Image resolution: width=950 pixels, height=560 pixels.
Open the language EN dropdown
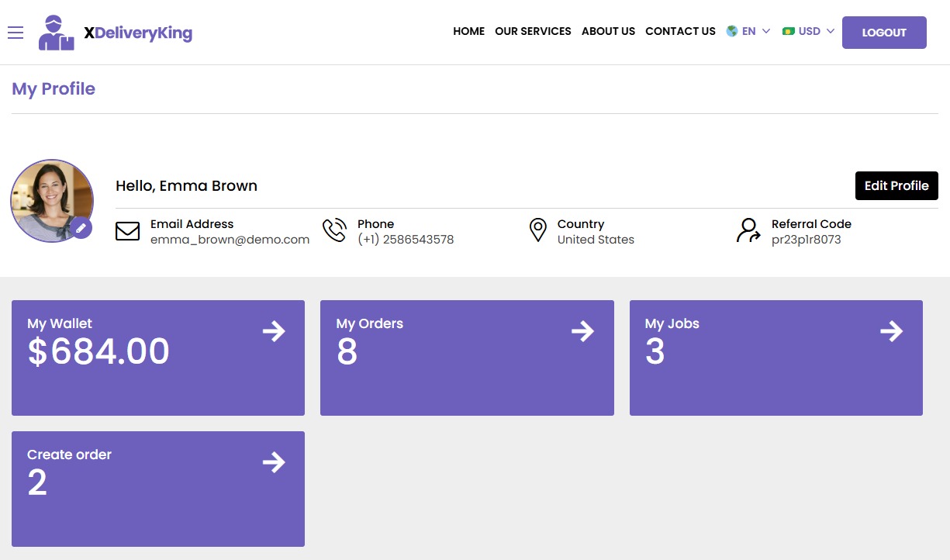pyautogui.click(x=748, y=31)
